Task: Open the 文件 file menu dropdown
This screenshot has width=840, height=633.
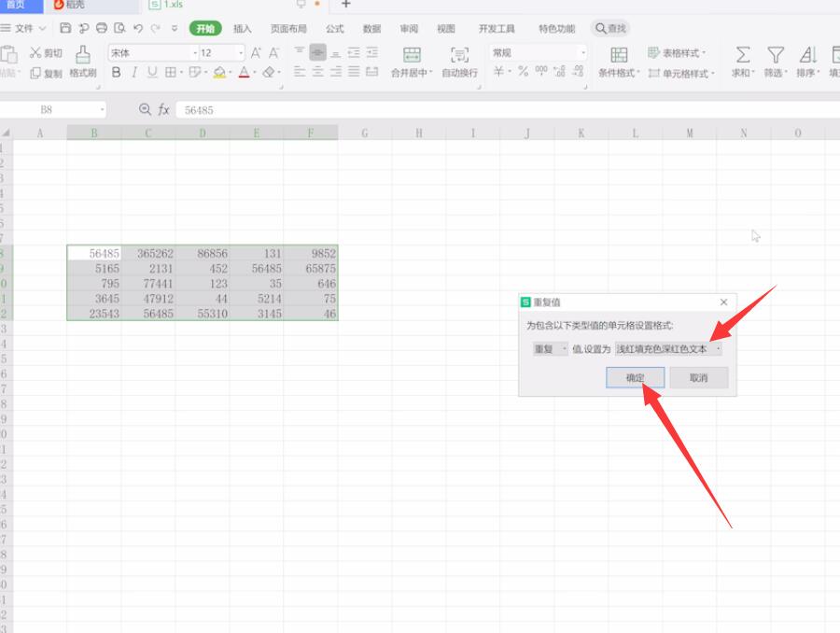Action: (x=23, y=28)
